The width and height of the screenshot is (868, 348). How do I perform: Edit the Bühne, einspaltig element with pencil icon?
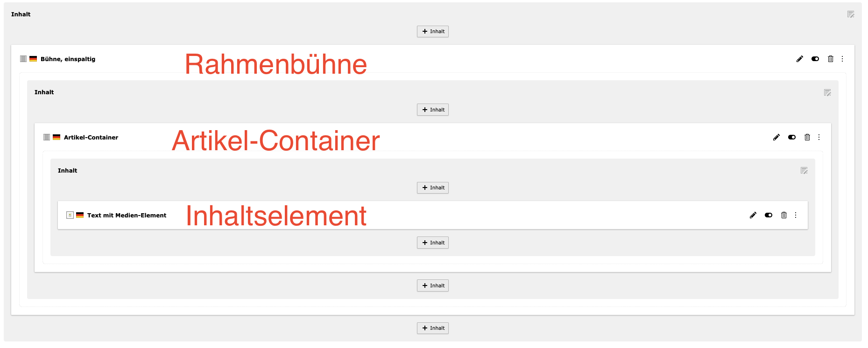tap(799, 59)
